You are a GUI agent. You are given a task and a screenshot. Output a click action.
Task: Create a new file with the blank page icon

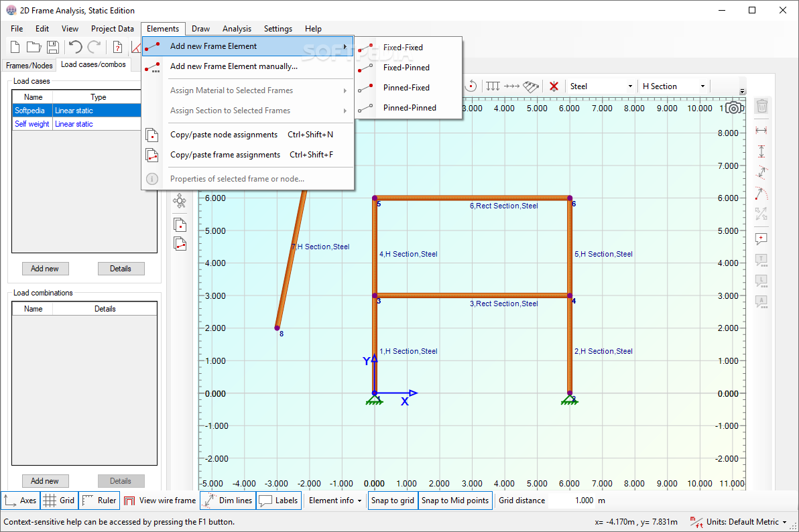pyautogui.click(x=15, y=48)
